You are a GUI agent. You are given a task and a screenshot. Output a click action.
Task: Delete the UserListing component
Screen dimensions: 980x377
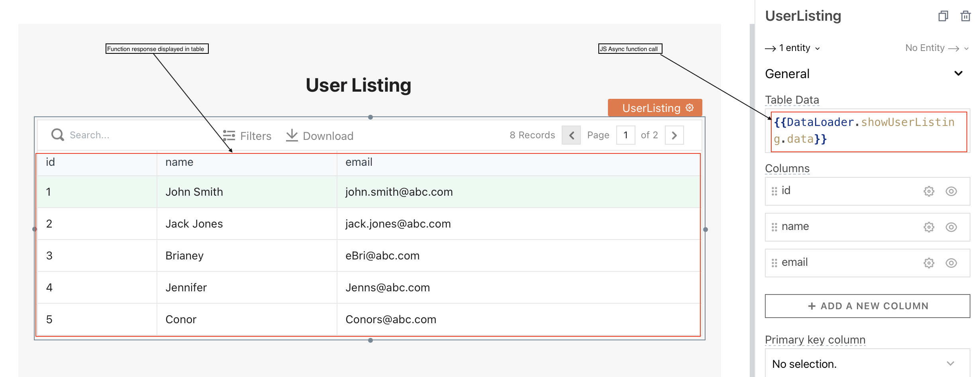coord(965,16)
